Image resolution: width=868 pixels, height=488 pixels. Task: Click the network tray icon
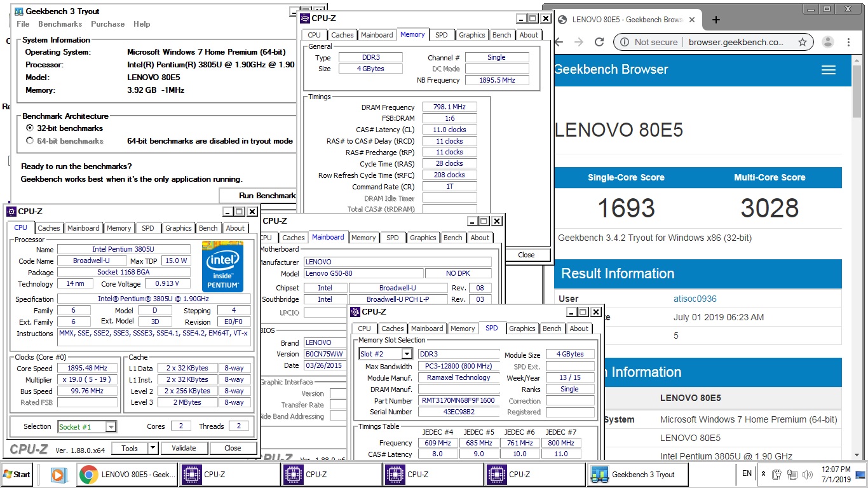point(792,475)
